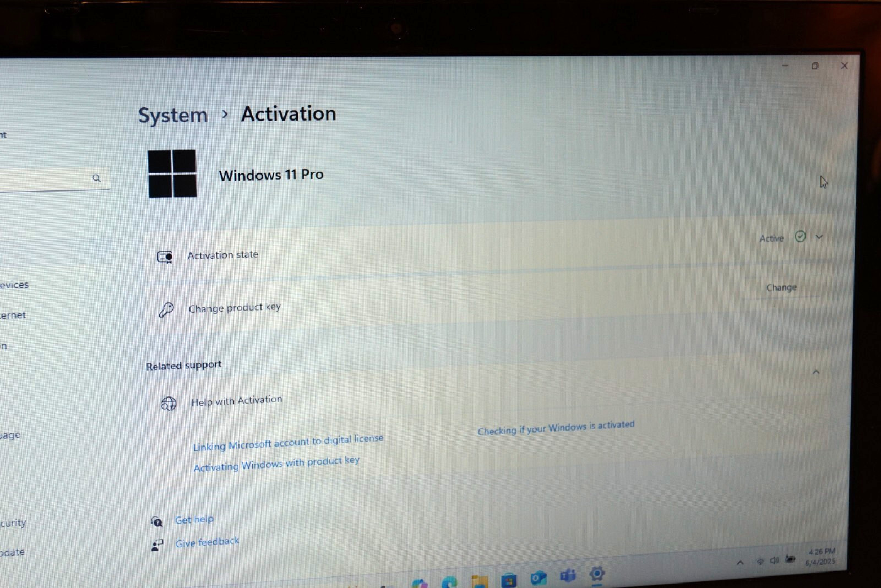Click the product key icon

(x=166, y=310)
